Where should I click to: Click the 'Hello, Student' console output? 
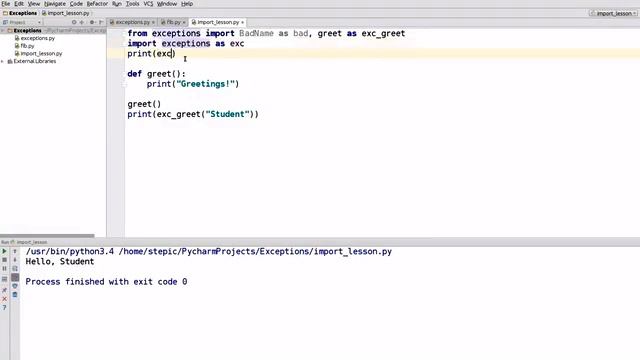click(x=60, y=262)
